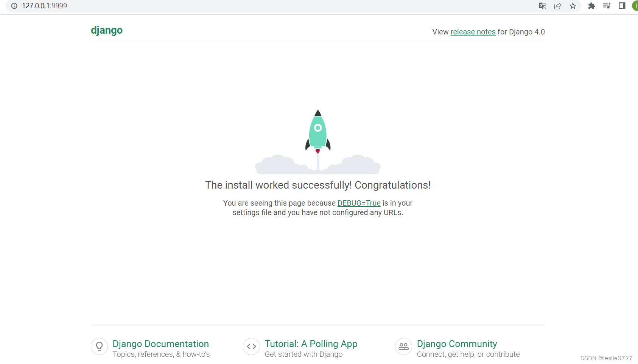Click 'Get started with Django' text
The image size is (638, 364).
303,354
